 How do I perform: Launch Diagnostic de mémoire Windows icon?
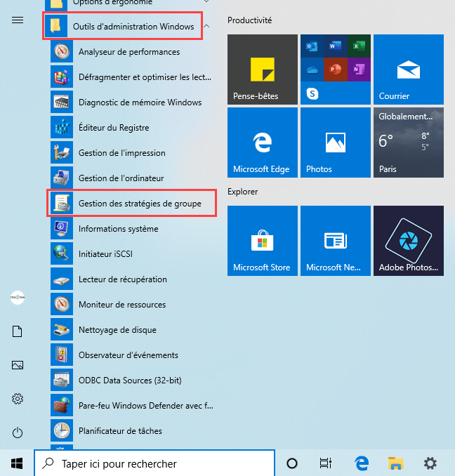pos(62,103)
